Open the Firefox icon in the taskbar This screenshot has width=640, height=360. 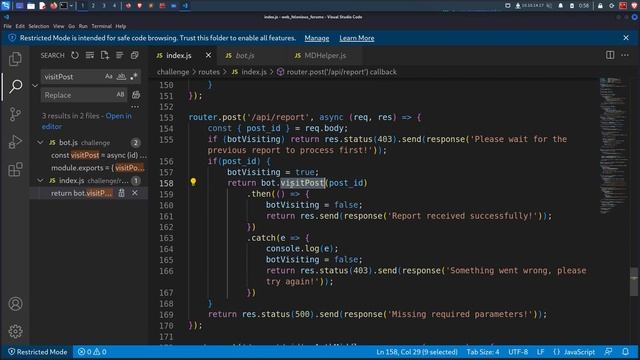(x=53, y=6)
